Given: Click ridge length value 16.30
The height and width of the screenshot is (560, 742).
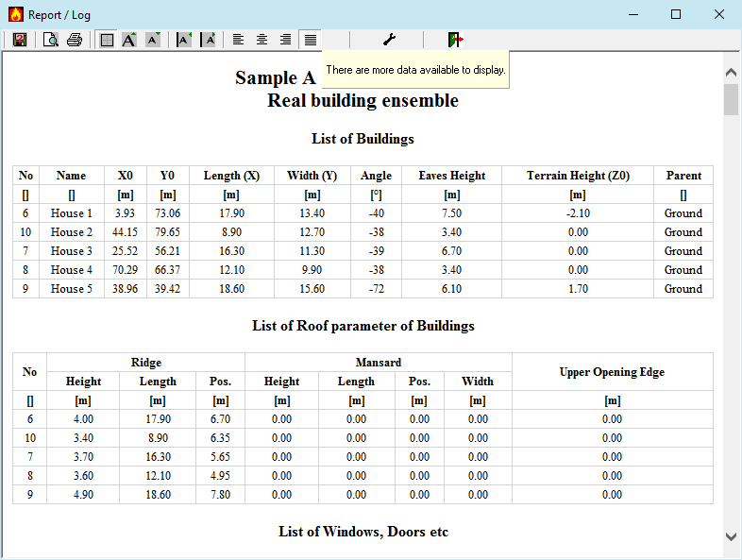Looking at the screenshot, I should point(158,457).
